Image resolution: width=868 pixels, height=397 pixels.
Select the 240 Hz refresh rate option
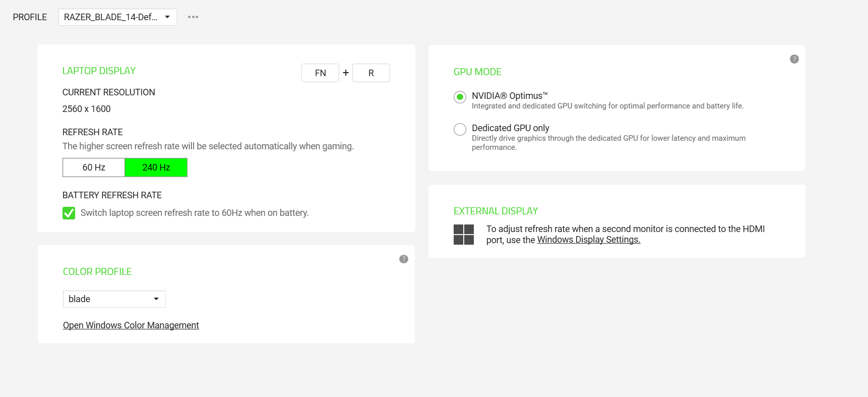pyautogui.click(x=156, y=167)
